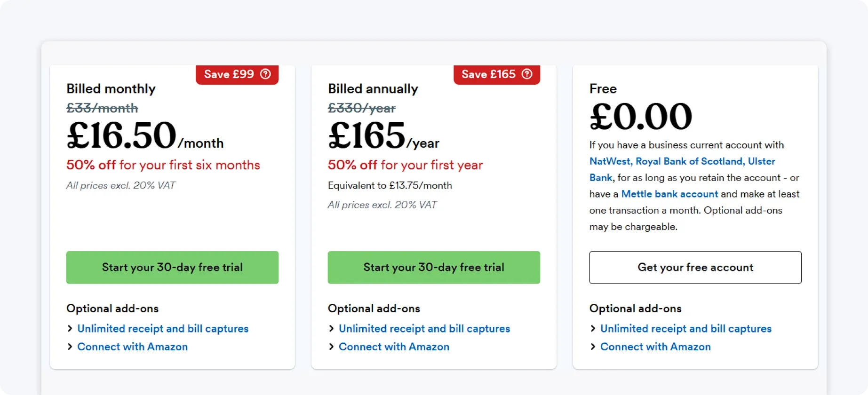The height and width of the screenshot is (395, 868).
Task: Click the help icon next to Save £99
Action: [266, 74]
